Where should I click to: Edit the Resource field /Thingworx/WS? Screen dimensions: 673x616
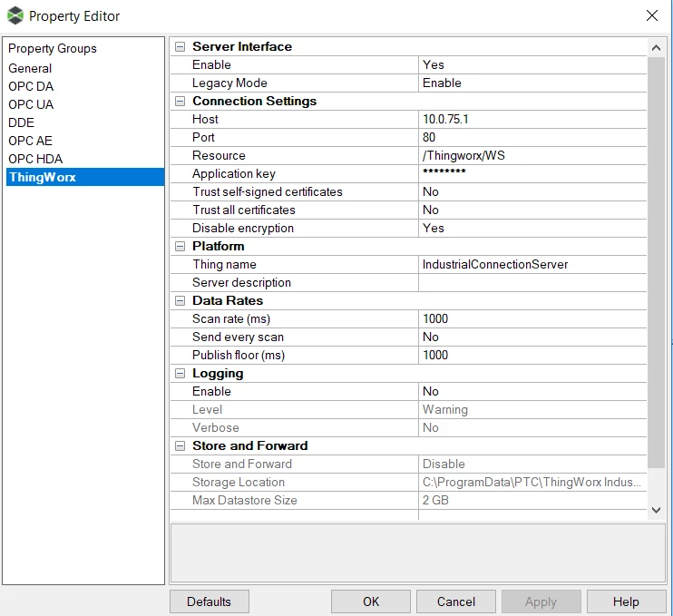532,155
